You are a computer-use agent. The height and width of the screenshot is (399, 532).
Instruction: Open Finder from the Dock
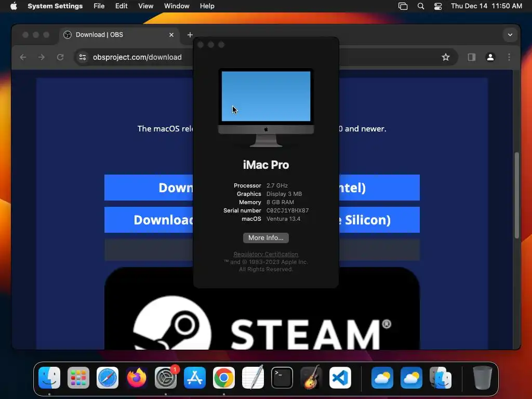click(x=49, y=378)
